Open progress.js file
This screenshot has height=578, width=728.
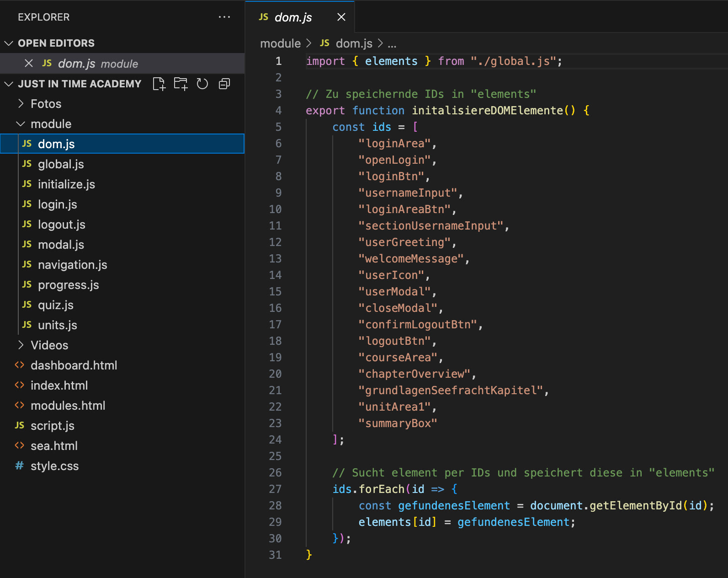pos(122,285)
